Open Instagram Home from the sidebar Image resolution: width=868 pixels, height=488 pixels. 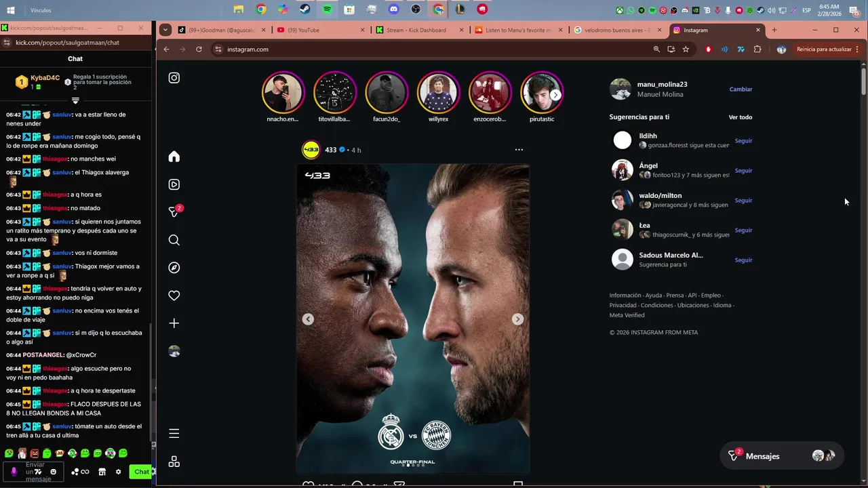point(174,157)
